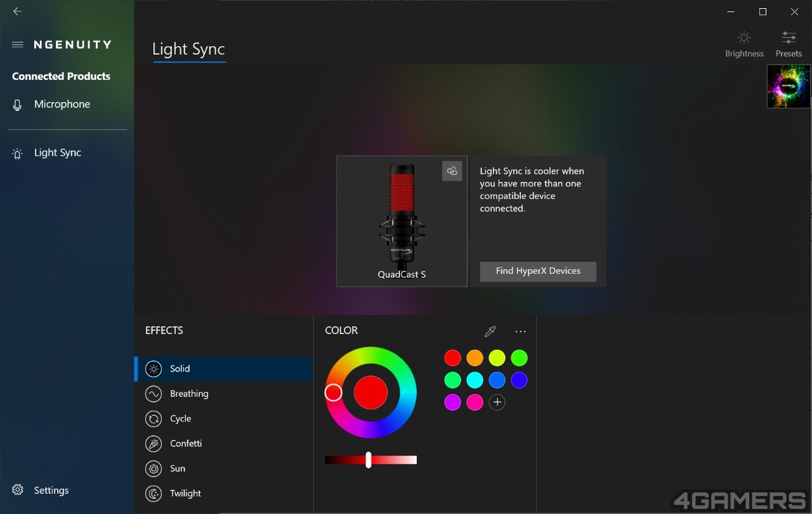Select the Solid effect label
812x514 pixels.
[x=180, y=369]
